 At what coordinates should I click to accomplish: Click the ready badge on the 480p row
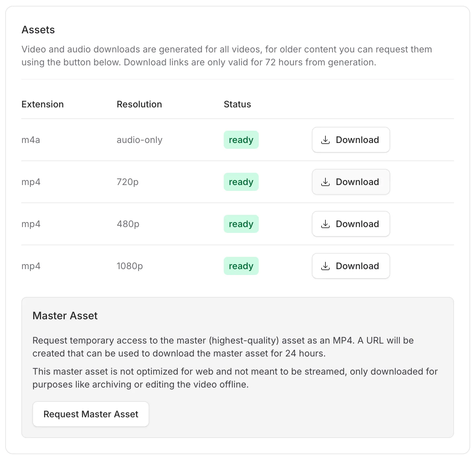pyautogui.click(x=241, y=224)
